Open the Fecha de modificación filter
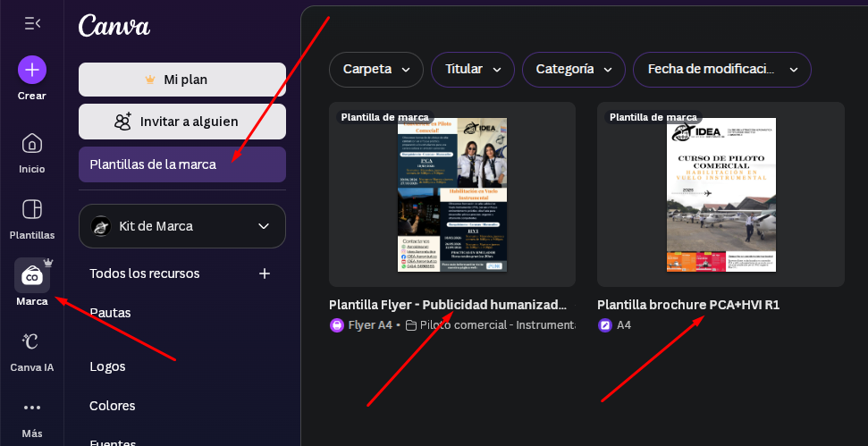The image size is (868, 446). 722,70
